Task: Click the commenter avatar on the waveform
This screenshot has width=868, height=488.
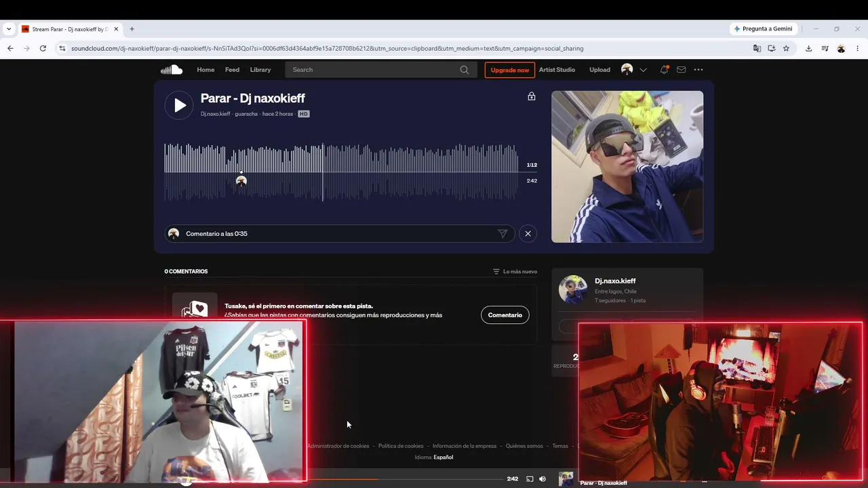Action: point(241,181)
